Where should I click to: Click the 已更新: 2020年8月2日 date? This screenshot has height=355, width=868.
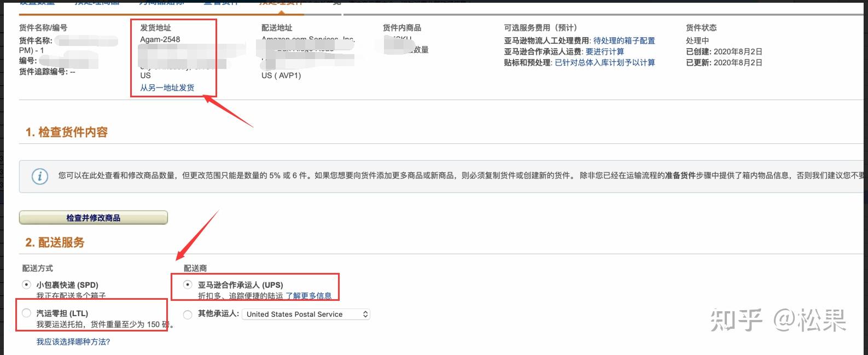coord(724,62)
